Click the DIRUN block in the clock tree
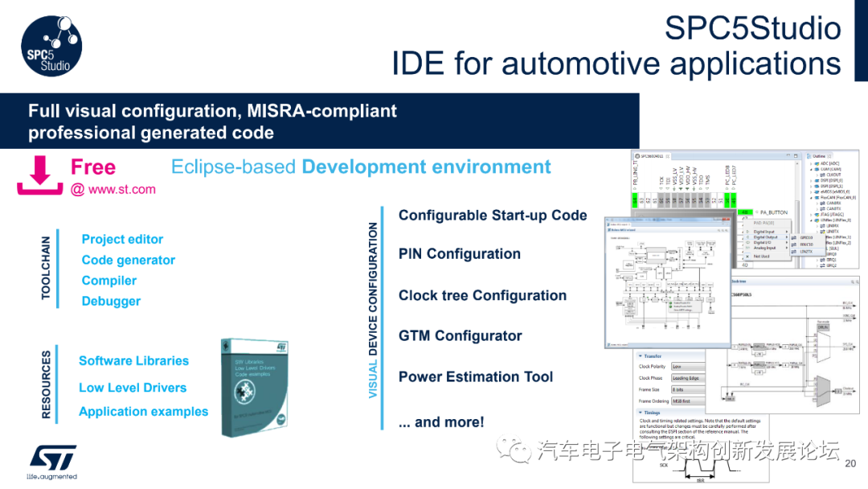The height and width of the screenshot is (489, 868). pyautogui.click(x=824, y=327)
